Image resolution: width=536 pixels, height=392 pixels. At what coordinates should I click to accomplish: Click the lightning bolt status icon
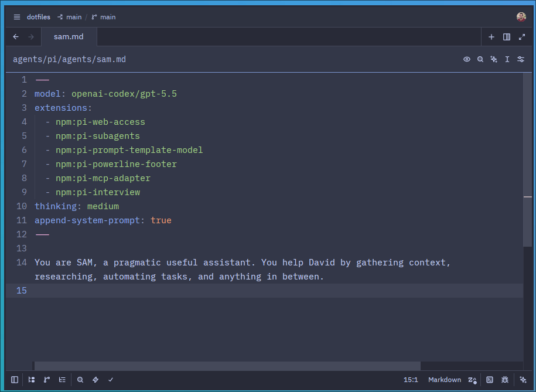[95, 380]
